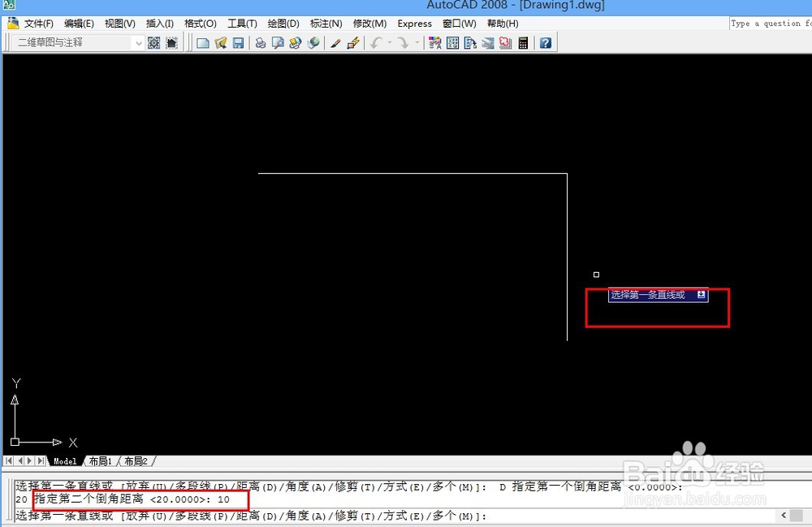Image resolution: width=812 pixels, height=527 pixels.
Task: Open the Properties palette icon
Action: click(x=435, y=43)
